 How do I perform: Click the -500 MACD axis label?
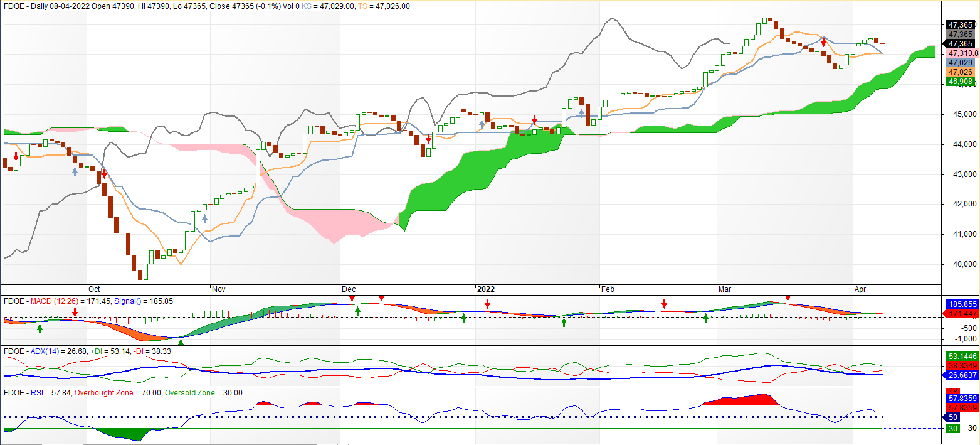point(968,328)
